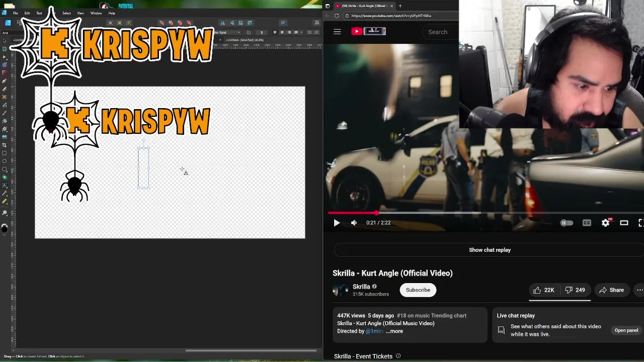The width and height of the screenshot is (644, 362).
Task: Open the fill color circle swatch
Action: (5, 229)
